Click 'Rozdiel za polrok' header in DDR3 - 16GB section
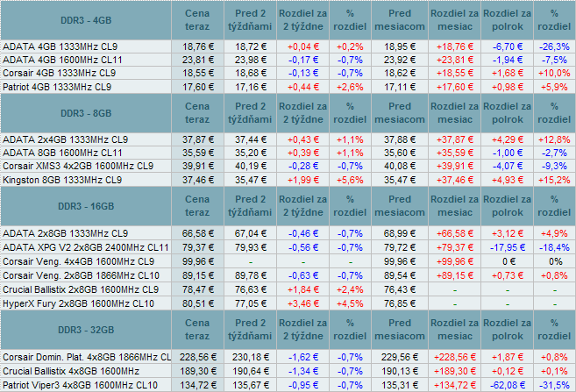This screenshot has height=392, width=576. coord(508,206)
